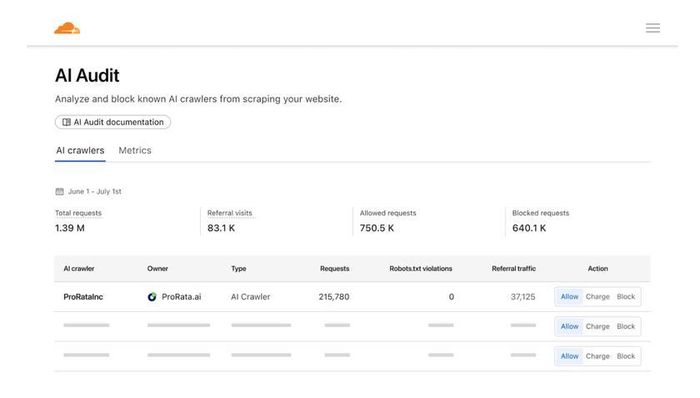Screen dimensions: 700x398
Task: Select Block for the ProRataInc crawler
Action: [x=625, y=297]
